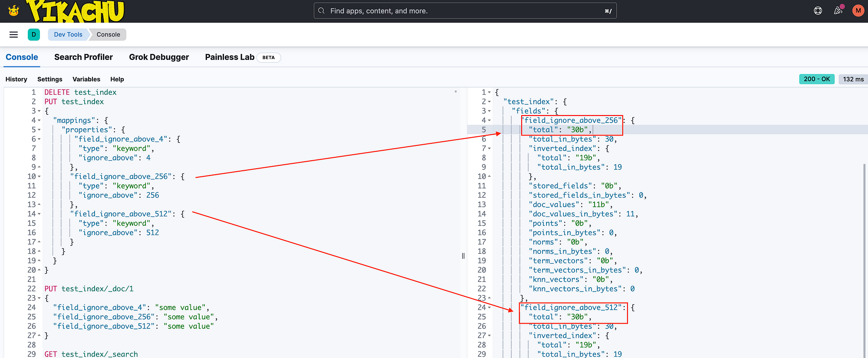Click the green D space avatar
The image size is (868, 358).
click(x=34, y=34)
